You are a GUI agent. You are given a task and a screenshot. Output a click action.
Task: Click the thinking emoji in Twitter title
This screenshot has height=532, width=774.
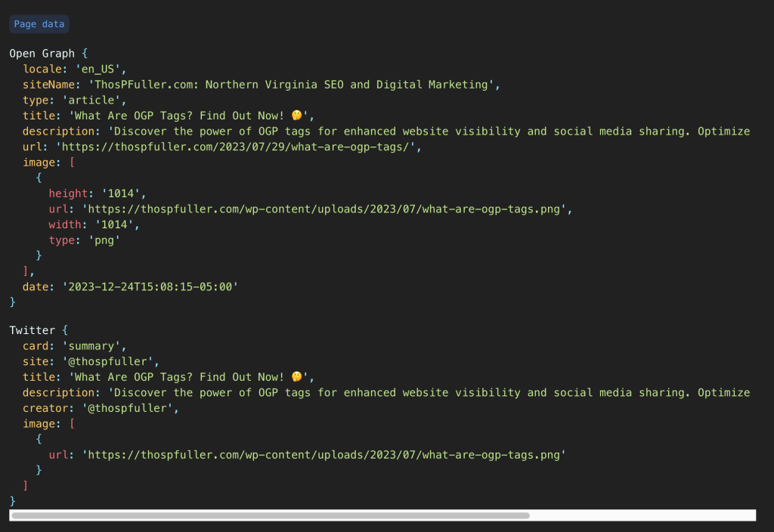click(x=296, y=376)
